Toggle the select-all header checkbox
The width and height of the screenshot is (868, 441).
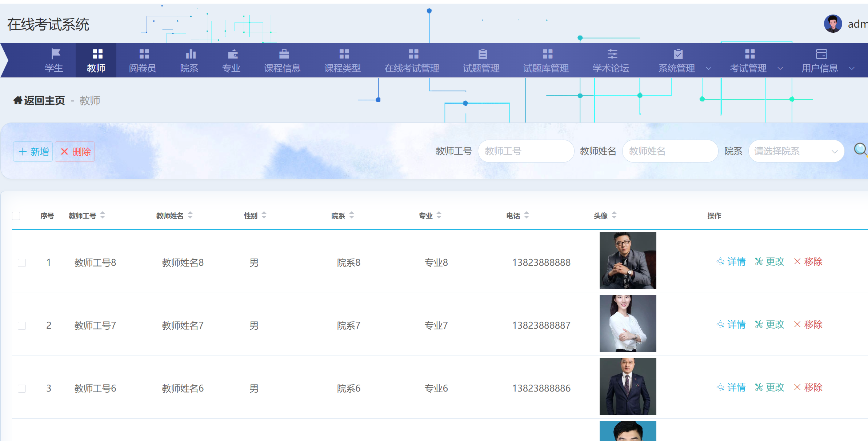click(x=16, y=216)
